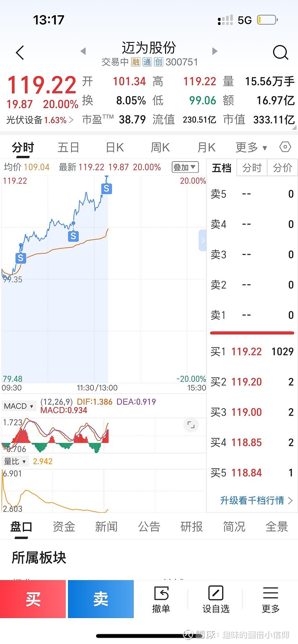Tap the back arrow icon
The image size is (298, 644).
pyautogui.click(x=20, y=53)
